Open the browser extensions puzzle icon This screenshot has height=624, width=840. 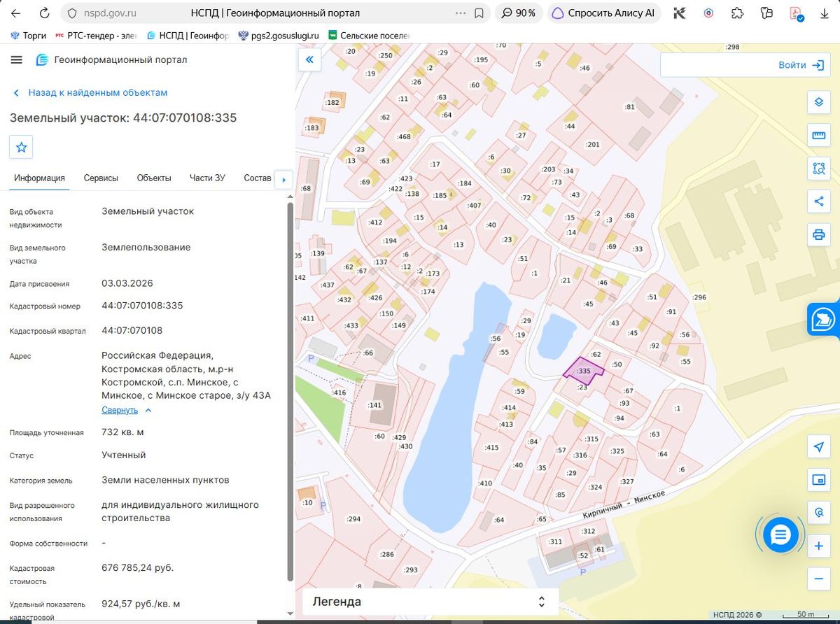[x=737, y=13]
